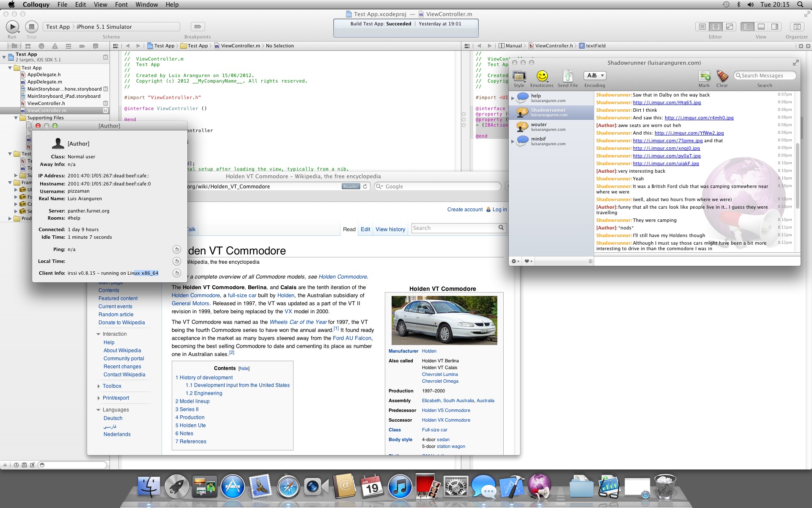Collapse the Supporting Files group
Viewport: 812px width, 508px height.
pyautogui.click(x=16, y=118)
